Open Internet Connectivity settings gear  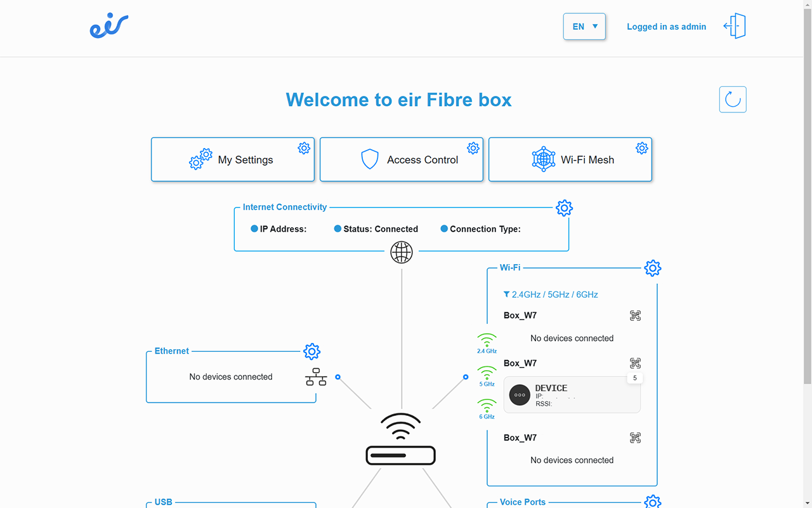click(x=564, y=208)
